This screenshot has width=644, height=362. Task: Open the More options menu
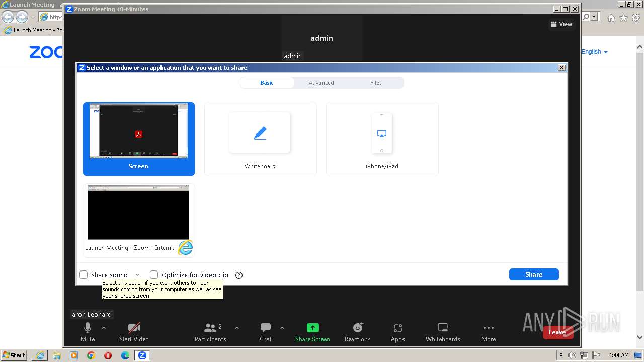(489, 332)
